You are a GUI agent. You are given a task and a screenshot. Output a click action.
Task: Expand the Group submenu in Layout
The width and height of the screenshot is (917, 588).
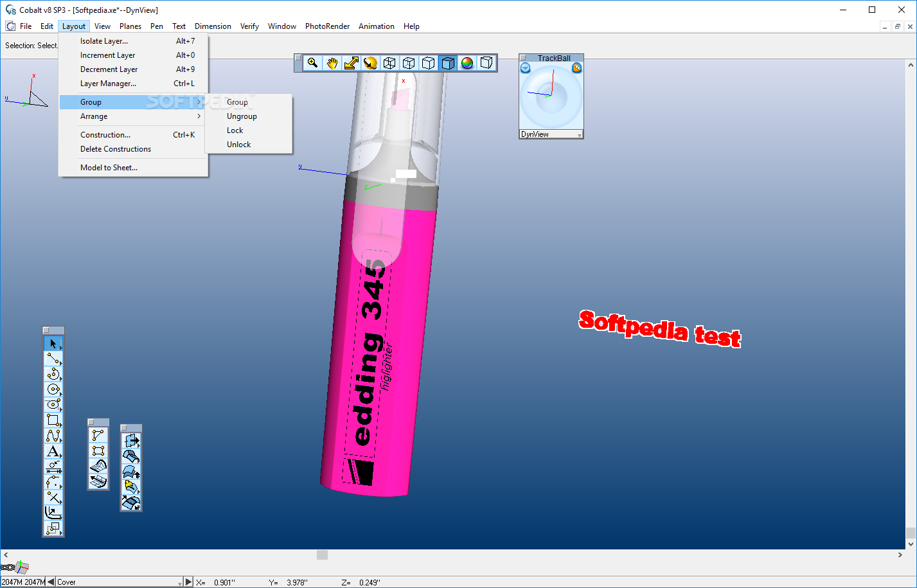point(132,102)
